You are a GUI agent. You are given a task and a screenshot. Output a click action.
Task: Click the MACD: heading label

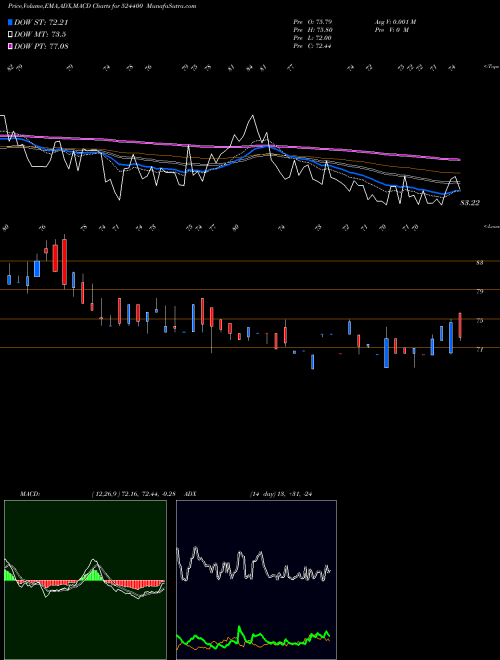pyautogui.click(x=30, y=494)
